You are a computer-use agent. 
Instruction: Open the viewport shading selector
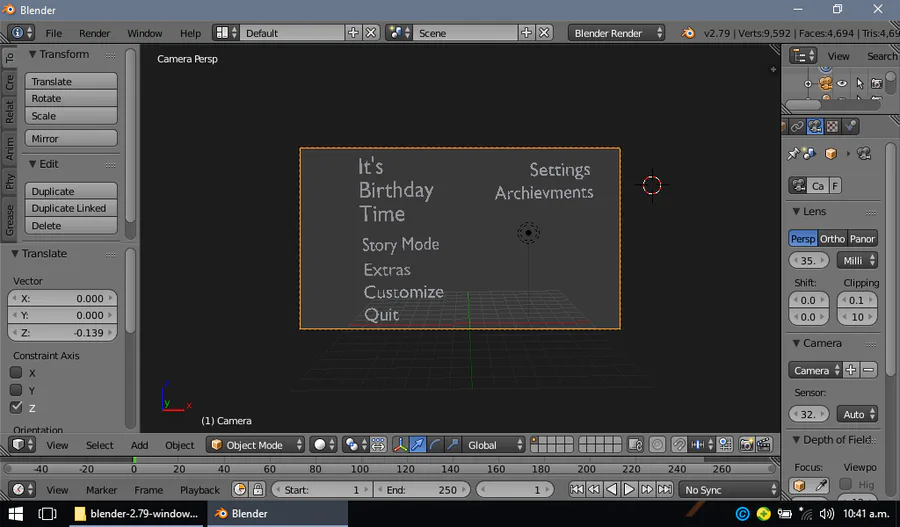(x=323, y=445)
